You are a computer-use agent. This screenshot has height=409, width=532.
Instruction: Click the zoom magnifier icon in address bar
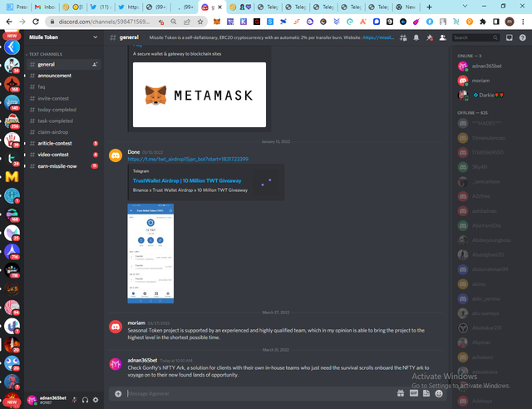tap(174, 22)
